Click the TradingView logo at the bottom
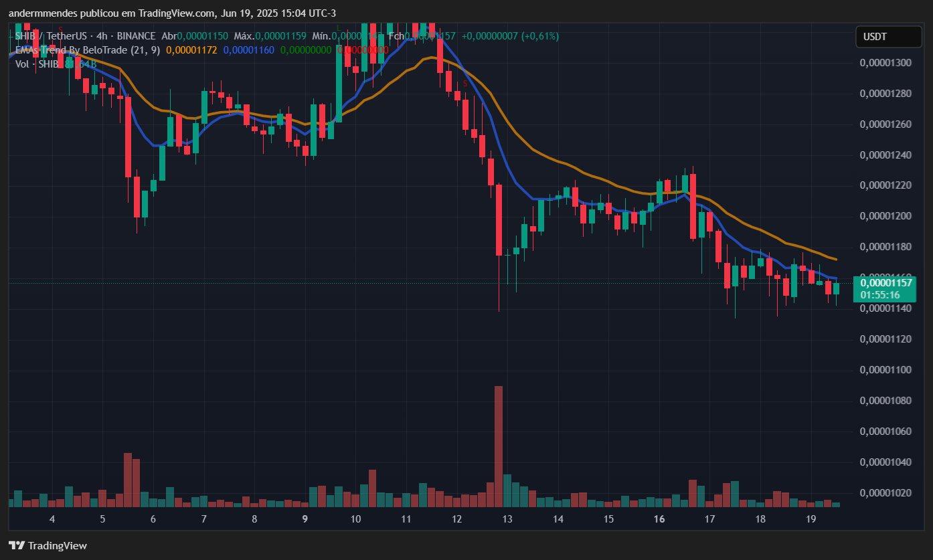 [x=48, y=545]
